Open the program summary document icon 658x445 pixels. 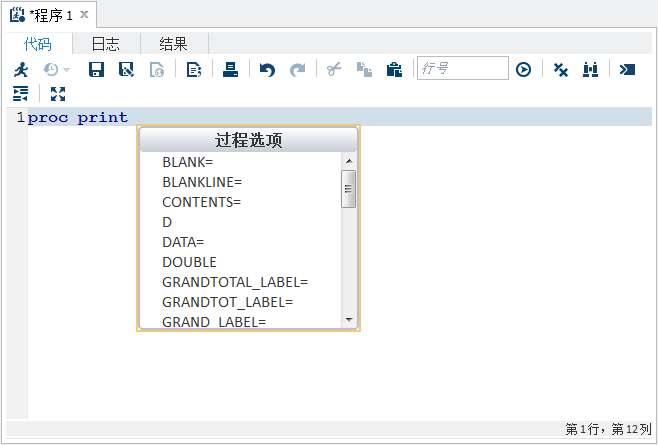point(194,70)
